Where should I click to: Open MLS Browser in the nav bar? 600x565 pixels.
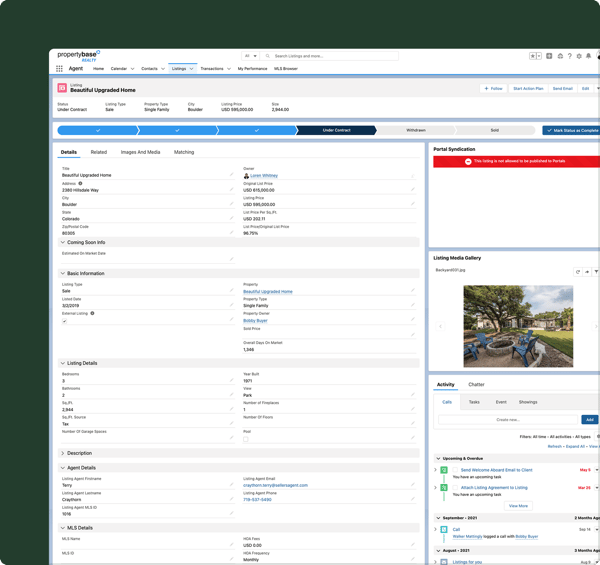click(286, 69)
